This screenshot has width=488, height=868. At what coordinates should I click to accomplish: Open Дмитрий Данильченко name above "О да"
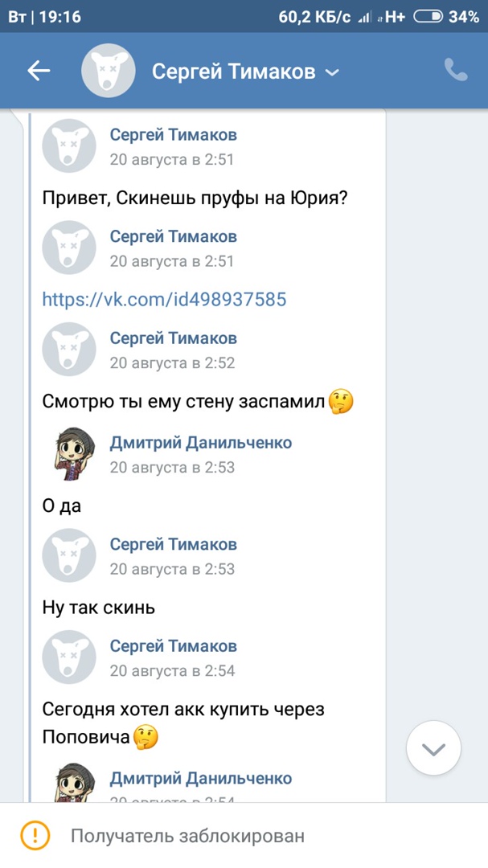pos(201,443)
